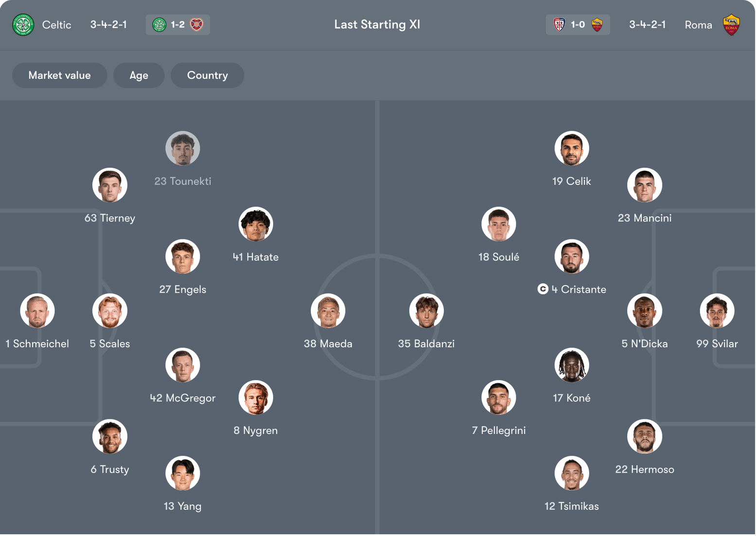This screenshot has width=756, height=536.
Task: Toggle the Country filter chip
Action: tap(207, 75)
